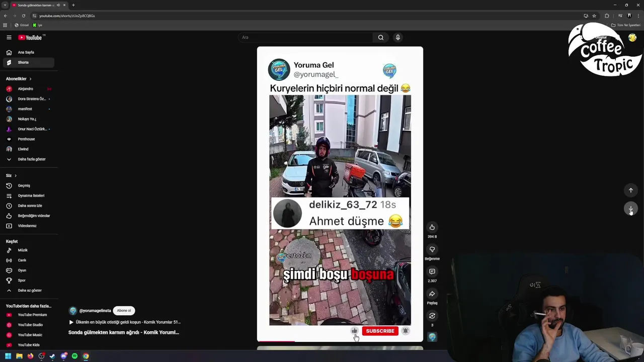This screenshot has height=362, width=644.
Task: Open Oyun gaming section
Action: [x=28, y=270]
